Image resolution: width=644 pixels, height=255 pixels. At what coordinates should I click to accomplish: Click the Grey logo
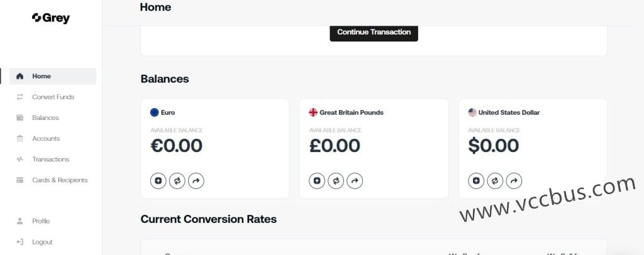point(51,18)
